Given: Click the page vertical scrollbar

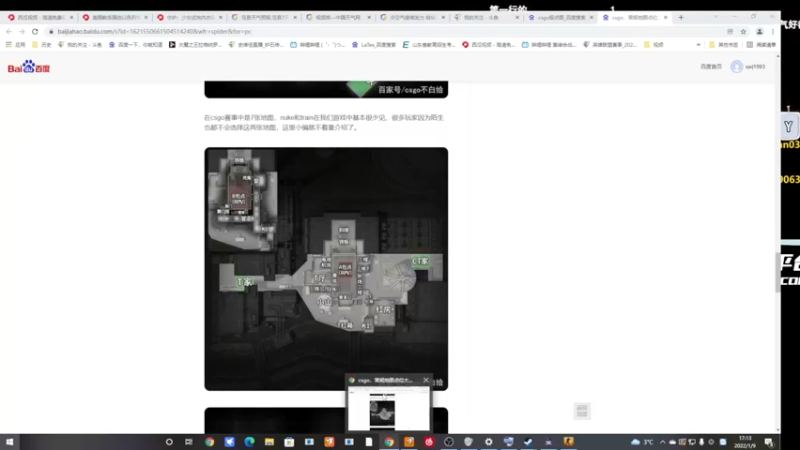Looking at the screenshot, I should click(778, 273).
